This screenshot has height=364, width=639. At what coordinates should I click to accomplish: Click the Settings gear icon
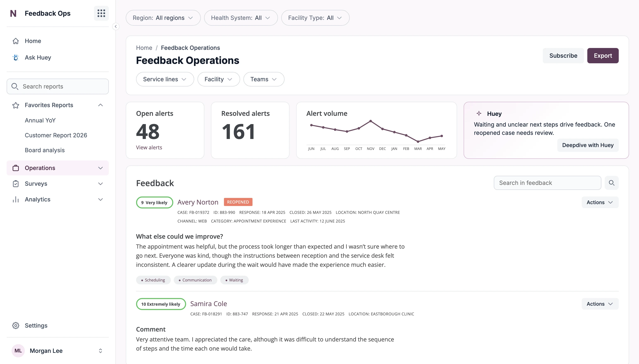(16, 326)
